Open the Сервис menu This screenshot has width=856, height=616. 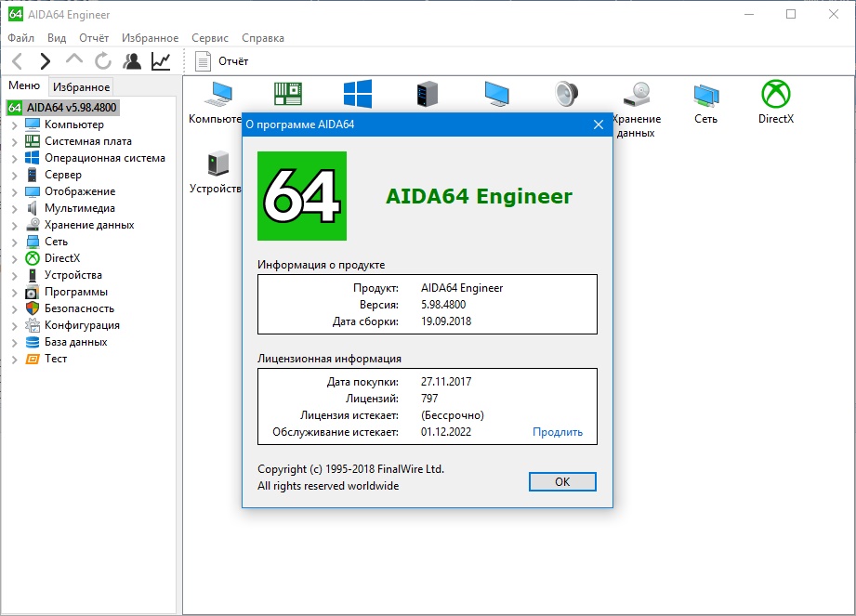point(210,38)
